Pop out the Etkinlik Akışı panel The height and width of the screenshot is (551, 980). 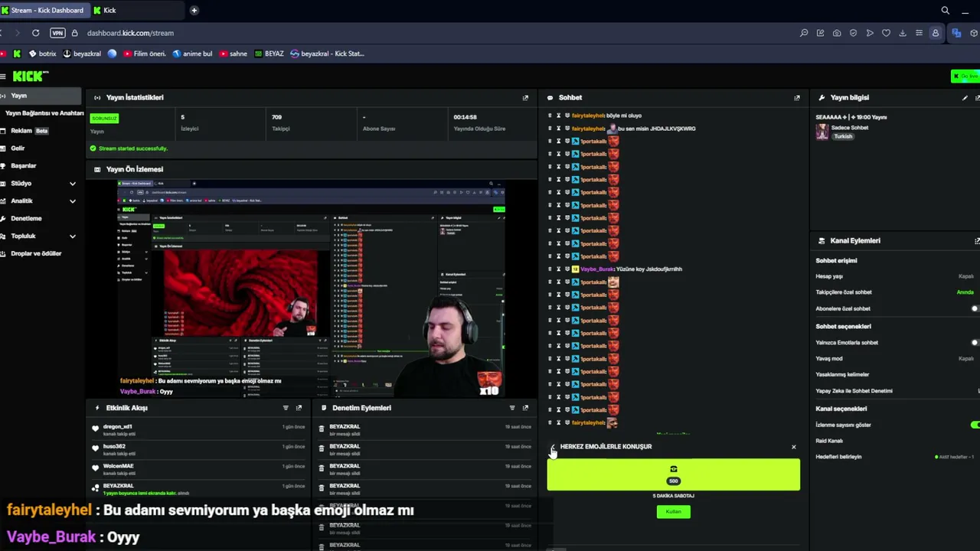(299, 408)
